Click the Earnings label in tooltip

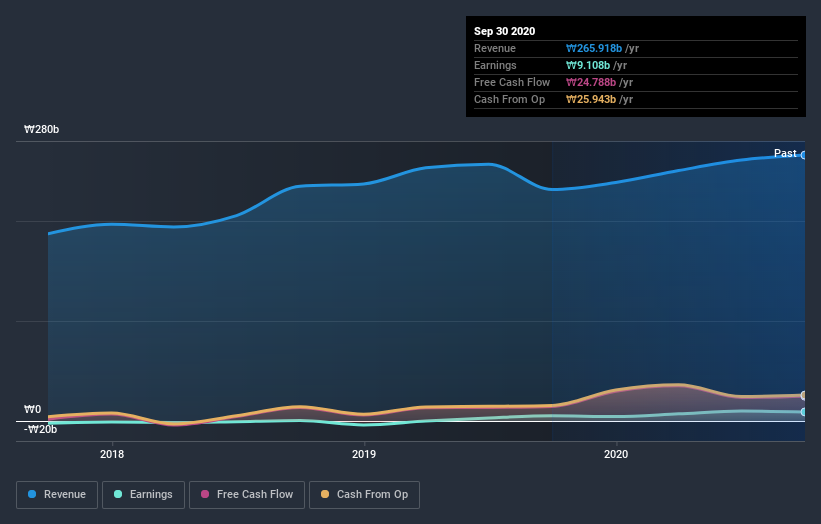click(x=495, y=65)
